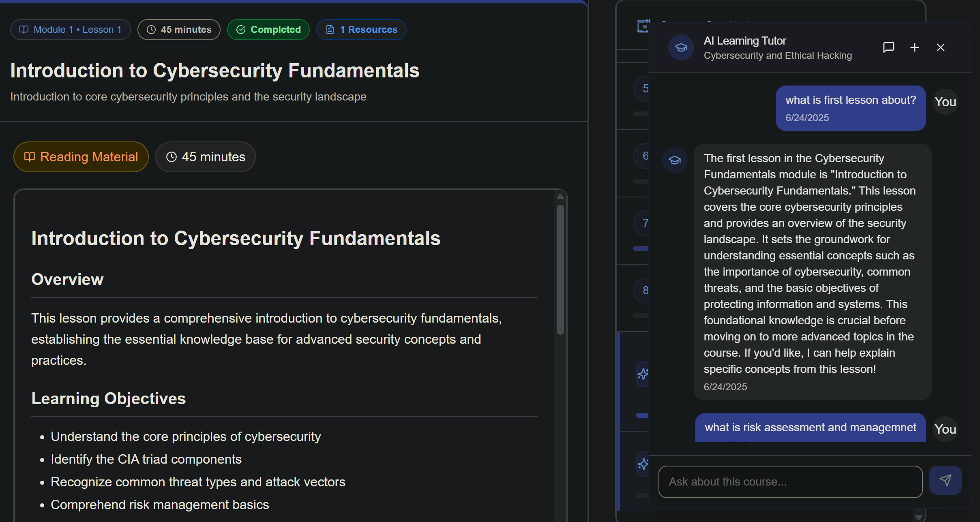Open the Module 1 Lesson 1 badge

point(71,30)
